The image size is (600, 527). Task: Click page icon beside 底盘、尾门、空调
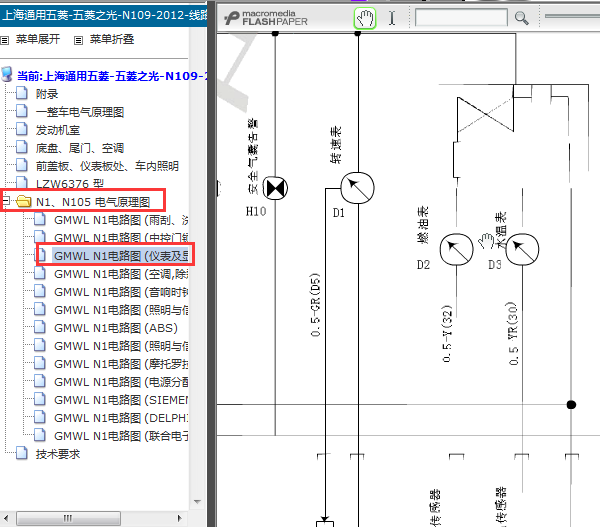pyautogui.click(x=21, y=147)
